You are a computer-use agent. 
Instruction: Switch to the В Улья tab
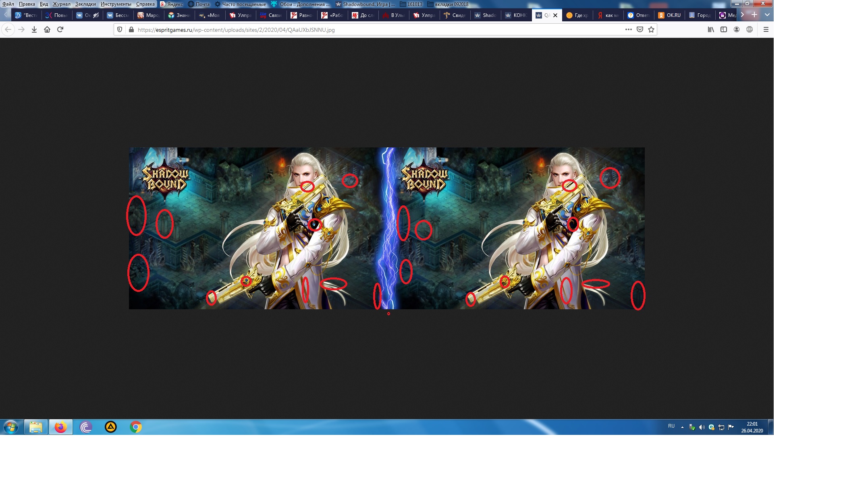[x=394, y=15]
